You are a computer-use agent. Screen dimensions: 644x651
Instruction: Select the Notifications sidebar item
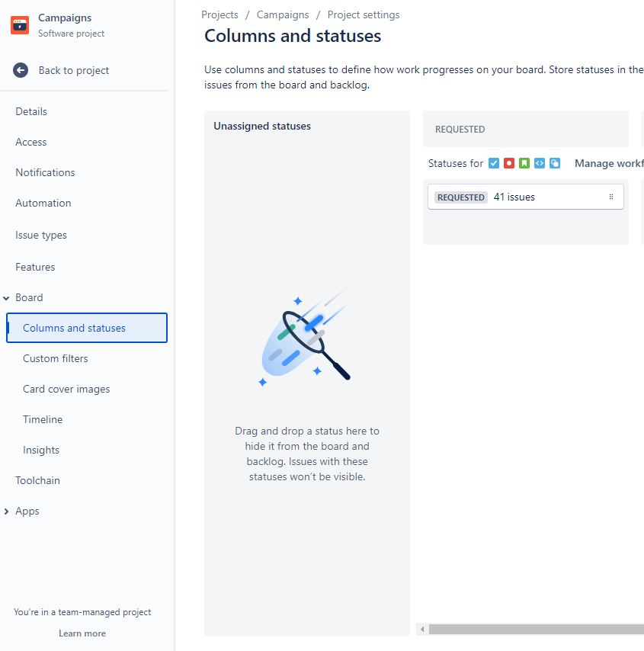45,172
